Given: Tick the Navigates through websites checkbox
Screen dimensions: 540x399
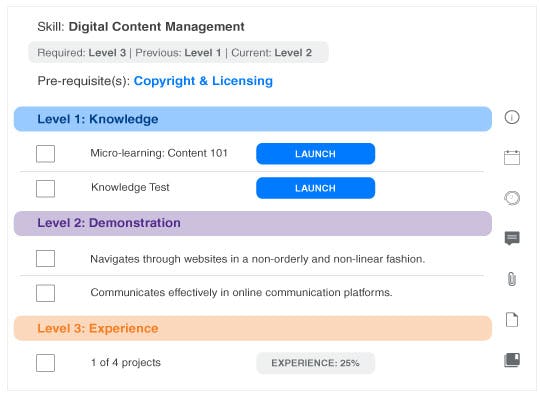Looking at the screenshot, I should tap(45, 258).
